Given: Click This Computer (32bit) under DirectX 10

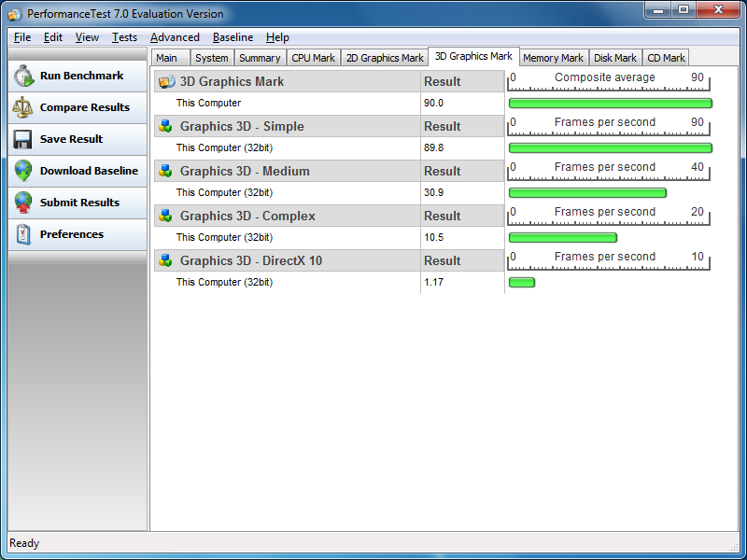Looking at the screenshot, I should pos(224,283).
